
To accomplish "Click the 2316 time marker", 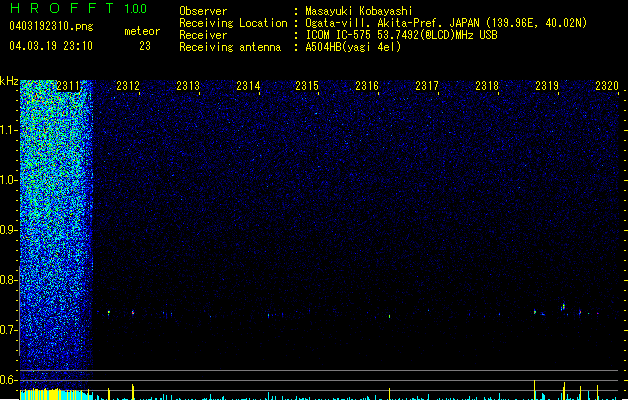I will click(367, 86).
